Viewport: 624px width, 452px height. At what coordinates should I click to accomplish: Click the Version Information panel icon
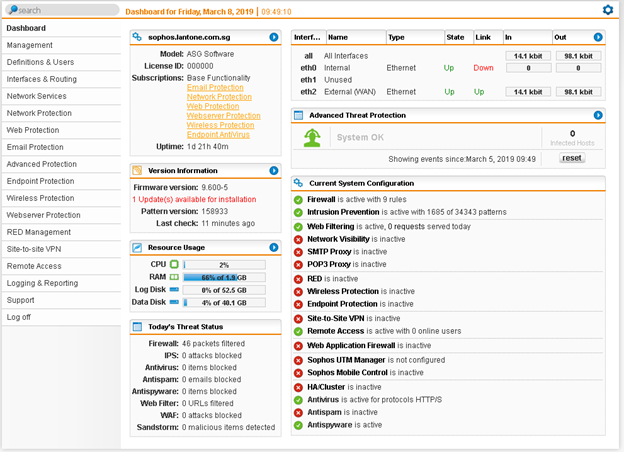coord(137,170)
